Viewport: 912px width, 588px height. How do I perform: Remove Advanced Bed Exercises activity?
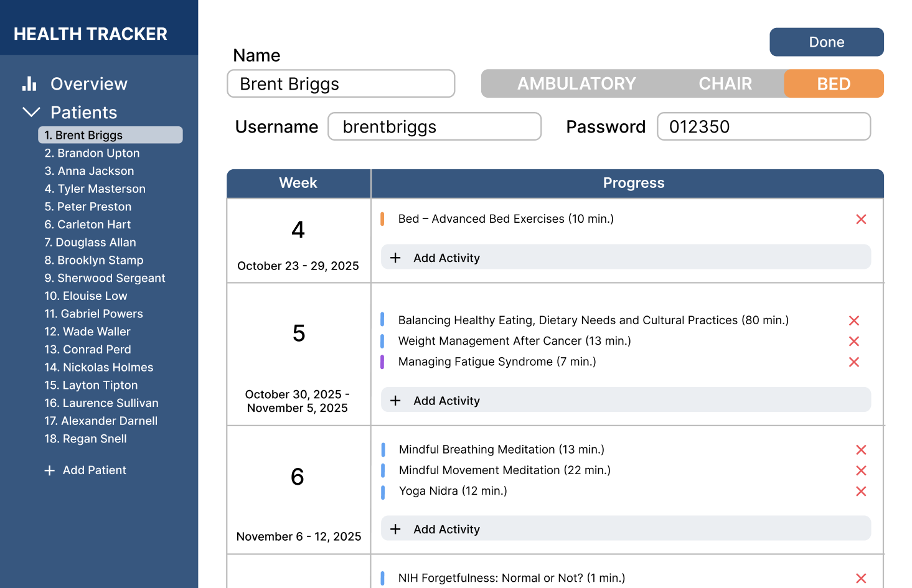861,219
